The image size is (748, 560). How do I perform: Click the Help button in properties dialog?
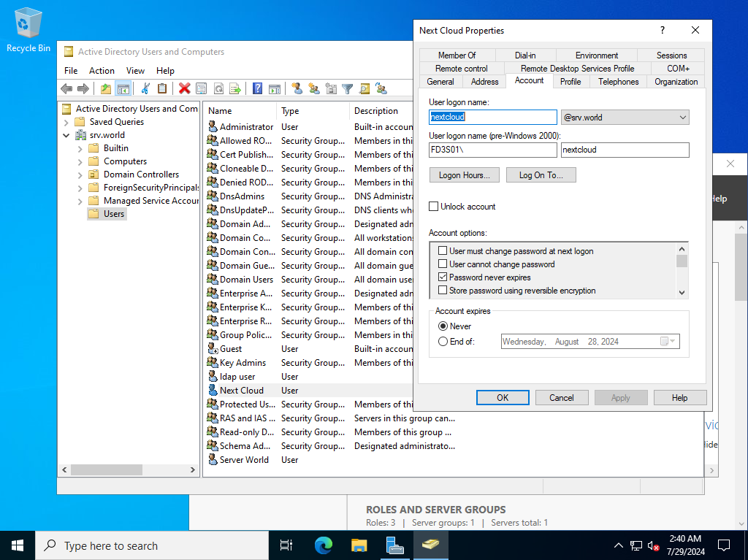[x=680, y=398]
